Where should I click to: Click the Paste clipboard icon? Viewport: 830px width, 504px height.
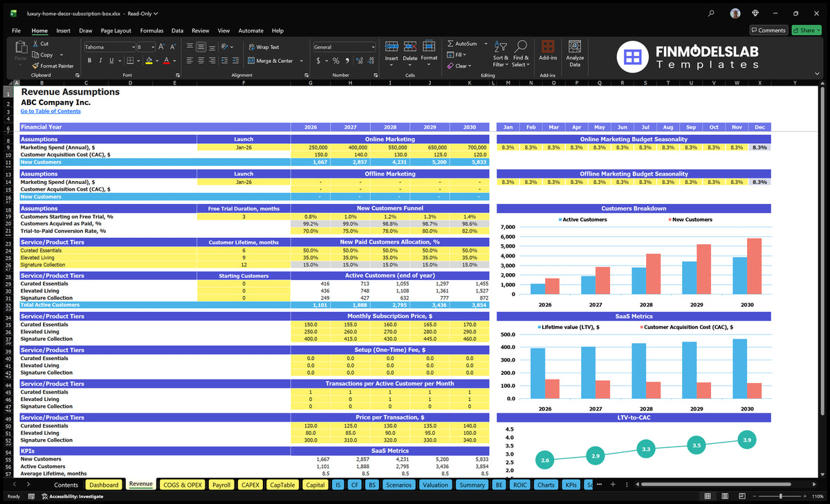coord(20,48)
